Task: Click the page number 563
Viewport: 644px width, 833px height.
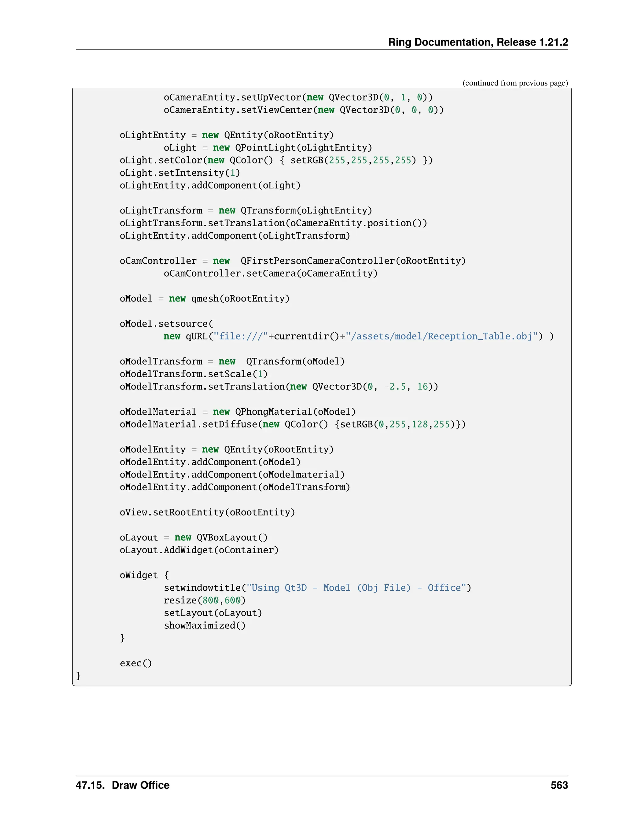Action: 559,785
